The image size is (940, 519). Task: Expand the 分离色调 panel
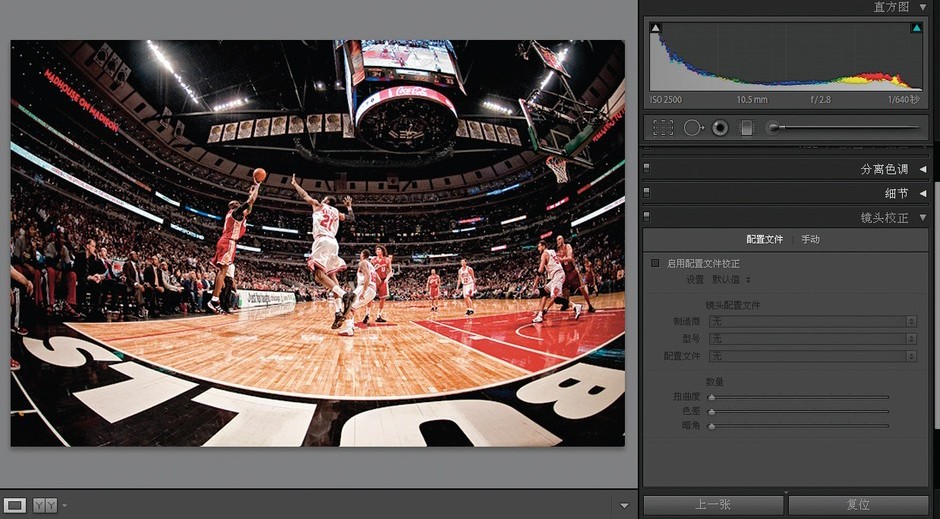(x=923, y=169)
